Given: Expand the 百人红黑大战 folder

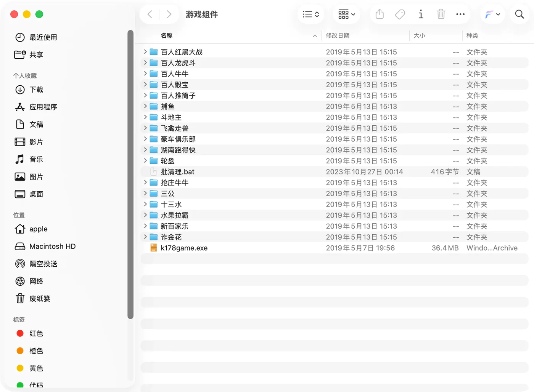Looking at the screenshot, I should click(145, 51).
